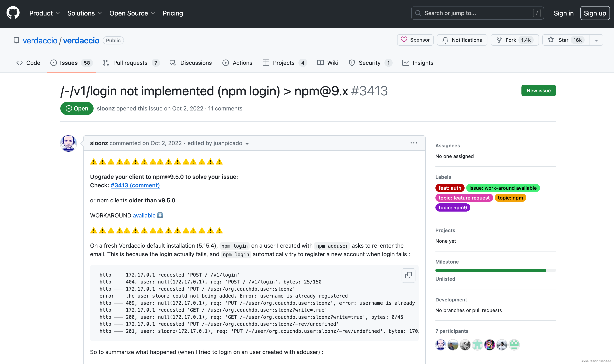The image size is (614, 364).
Task: Click the '7 participants' heading
Action: tap(452, 331)
